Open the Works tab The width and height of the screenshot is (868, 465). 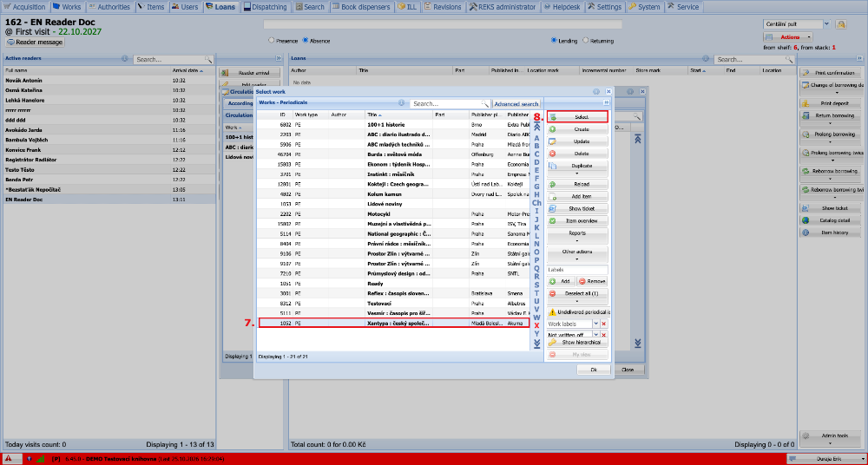pyautogui.click(x=68, y=7)
